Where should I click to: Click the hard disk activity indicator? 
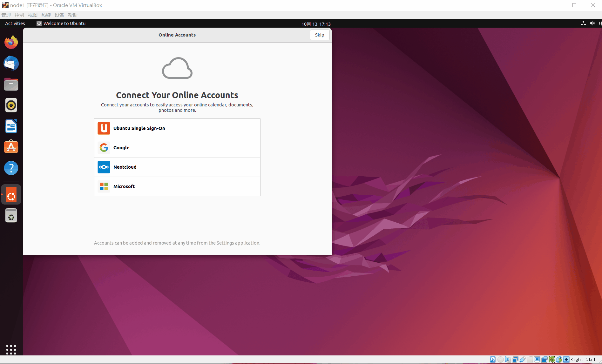pyautogui.click(x=493, y=359)
